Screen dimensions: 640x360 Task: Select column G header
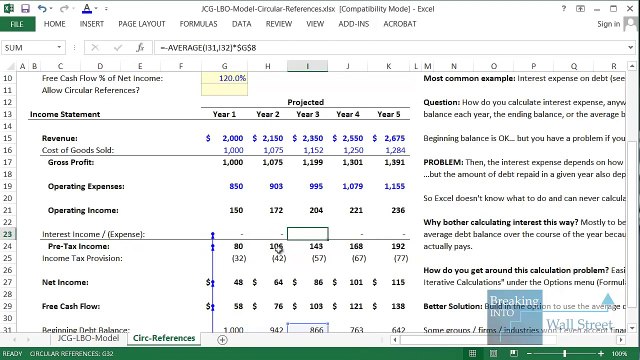[224, 66]
